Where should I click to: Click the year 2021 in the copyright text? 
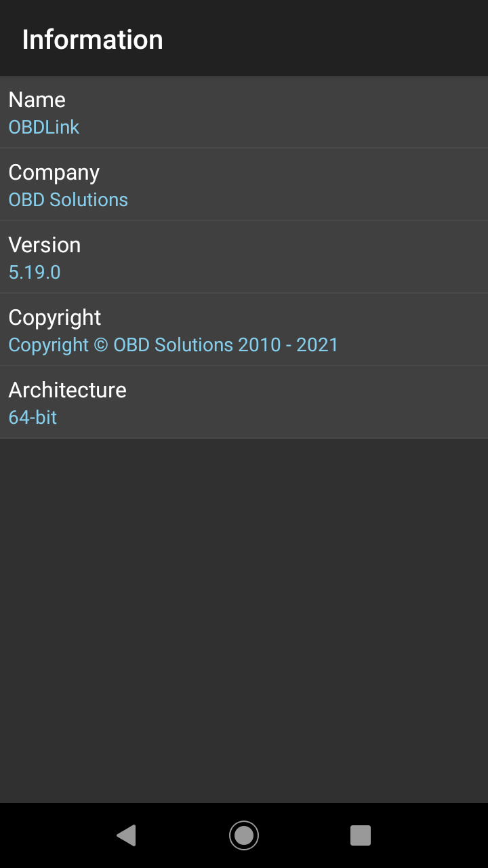click(317, 345)
